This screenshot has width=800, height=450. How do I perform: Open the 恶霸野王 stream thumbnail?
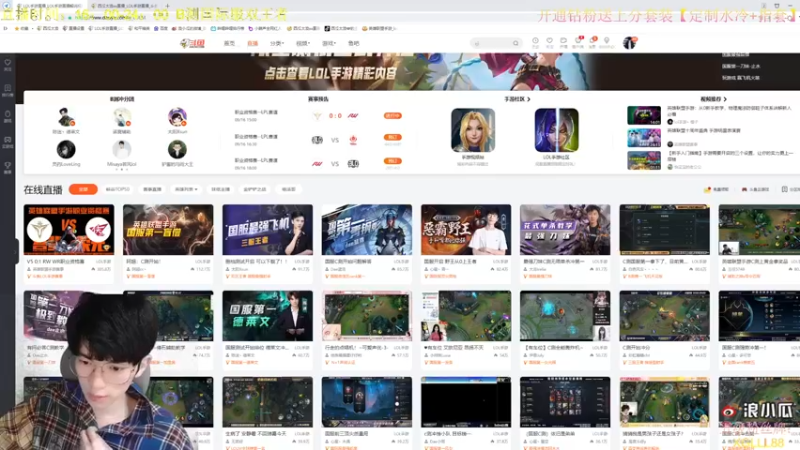(x=466, y=230)
